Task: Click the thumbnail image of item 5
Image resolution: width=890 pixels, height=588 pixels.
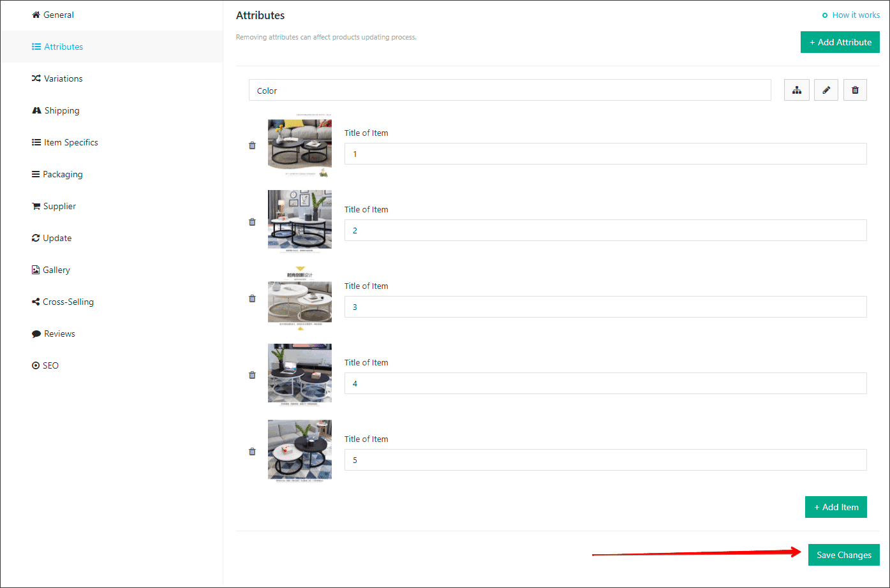Action: click(300, 452)
